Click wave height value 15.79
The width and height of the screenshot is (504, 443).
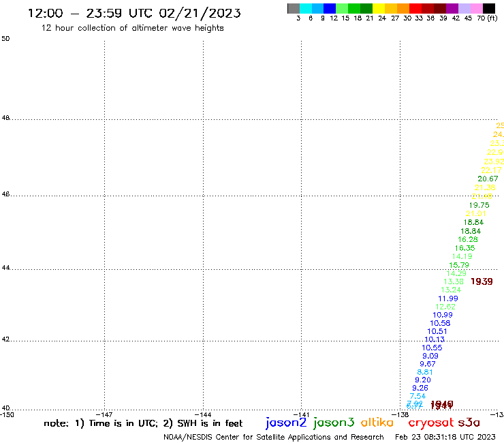[x=458, y=265]
